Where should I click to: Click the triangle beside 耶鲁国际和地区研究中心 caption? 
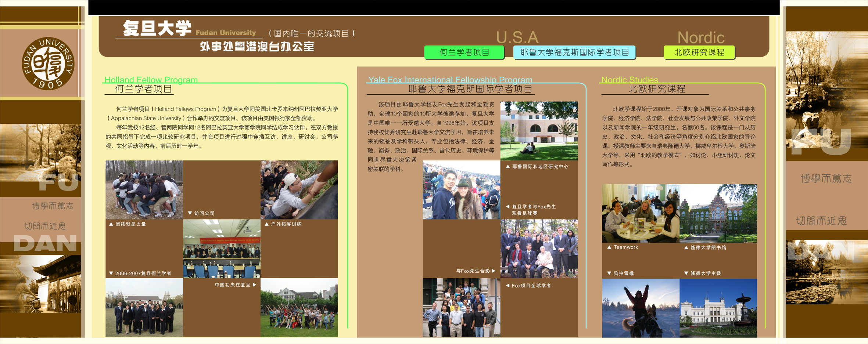(508, 167)
